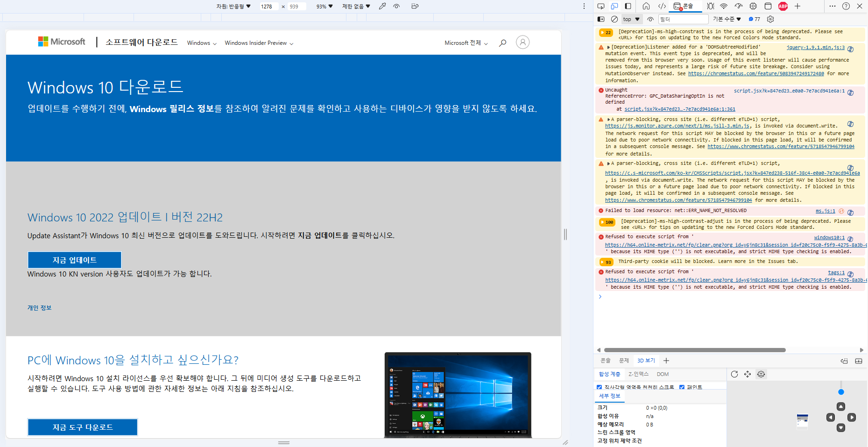
Task: Open console settings gear icon
Action: point(770,19)
